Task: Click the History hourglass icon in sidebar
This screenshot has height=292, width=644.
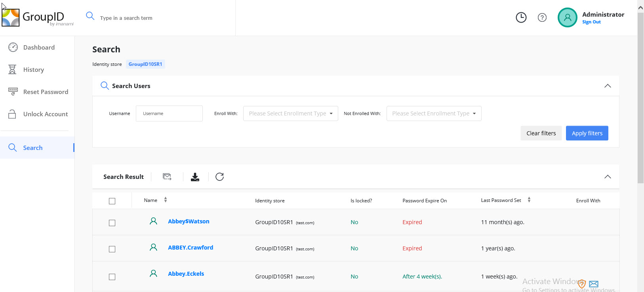Action: (12, 69)
